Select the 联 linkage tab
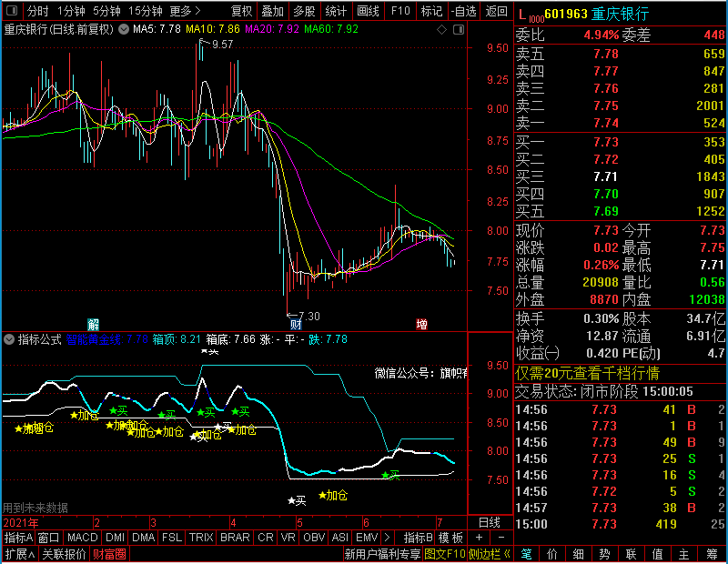The image size is (728, 564). (x=631, y=554)
